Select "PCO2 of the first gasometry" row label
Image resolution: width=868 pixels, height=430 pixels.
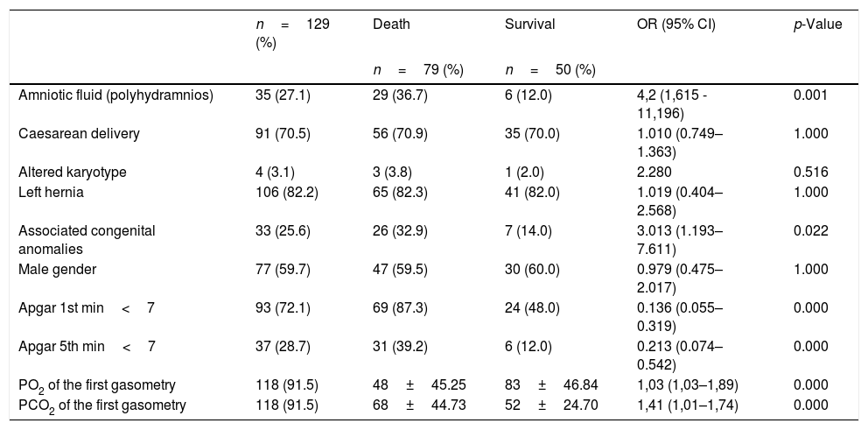click(101, 405)
